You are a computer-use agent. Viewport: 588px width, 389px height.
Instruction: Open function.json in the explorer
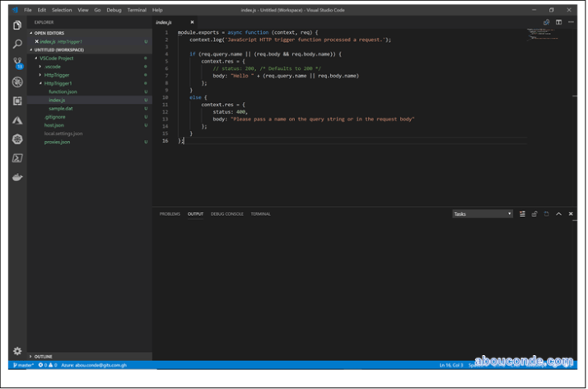[63, 91]
